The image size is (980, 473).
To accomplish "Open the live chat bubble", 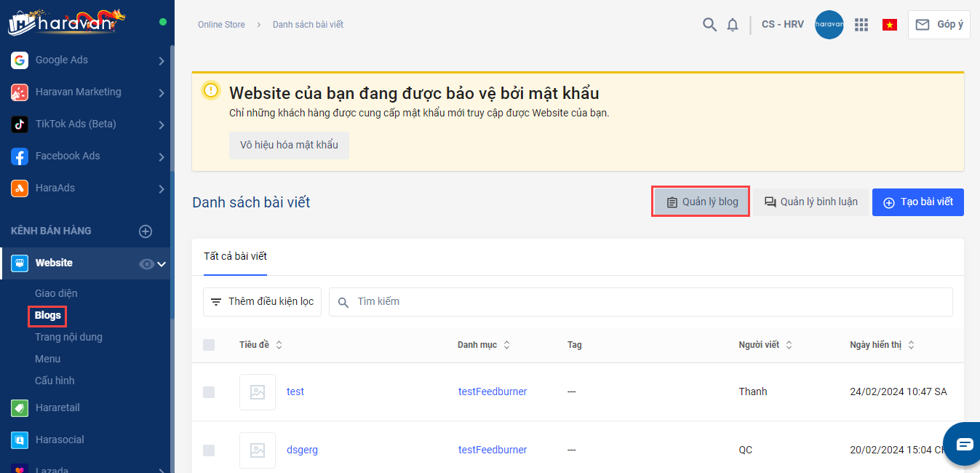I will tap(964, 444).
